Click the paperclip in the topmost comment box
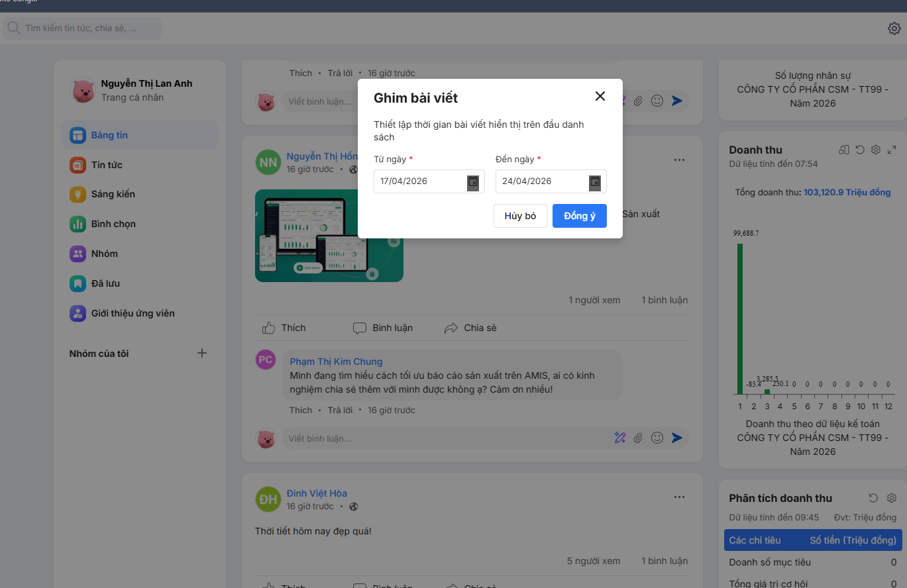 pyautogui.click(x=639, y=101)
